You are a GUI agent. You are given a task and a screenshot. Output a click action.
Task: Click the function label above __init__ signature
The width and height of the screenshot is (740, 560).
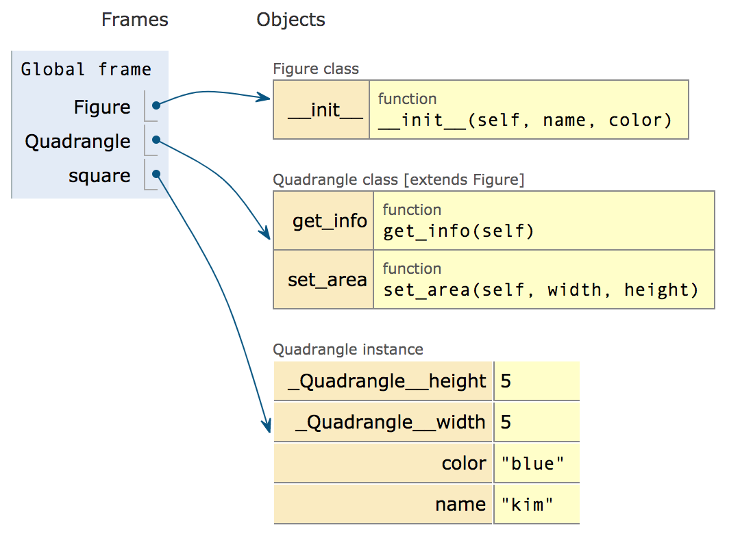(x=407, y=99)
